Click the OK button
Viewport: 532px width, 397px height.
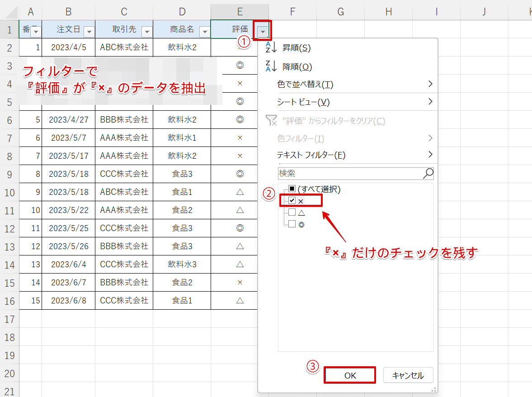pos(350,375)
